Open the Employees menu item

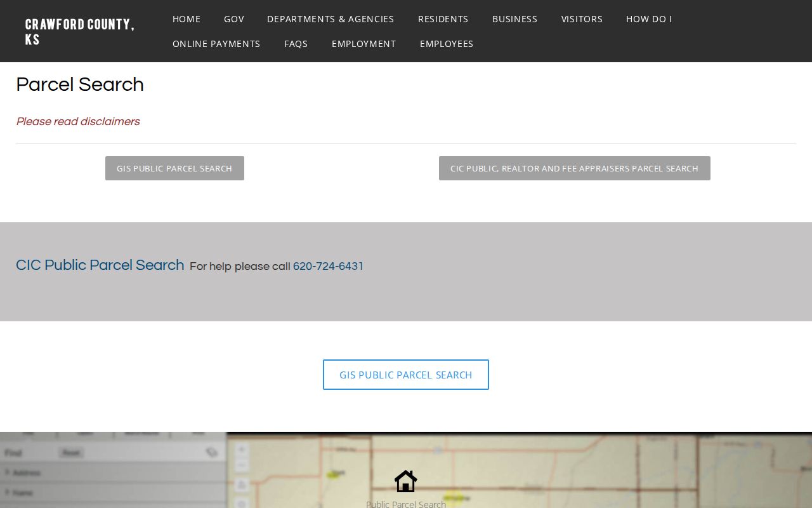pyautogui.click(x=447, y=44)
